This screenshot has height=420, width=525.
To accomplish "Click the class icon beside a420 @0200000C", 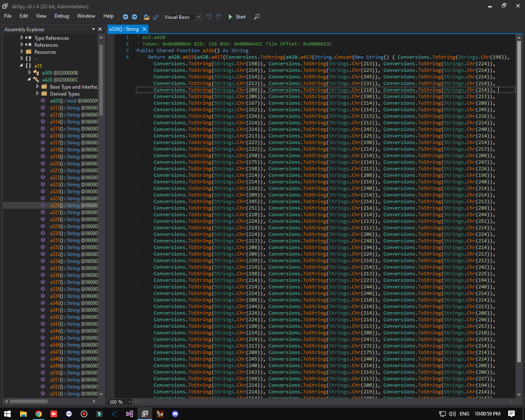I will pos(36,80).
